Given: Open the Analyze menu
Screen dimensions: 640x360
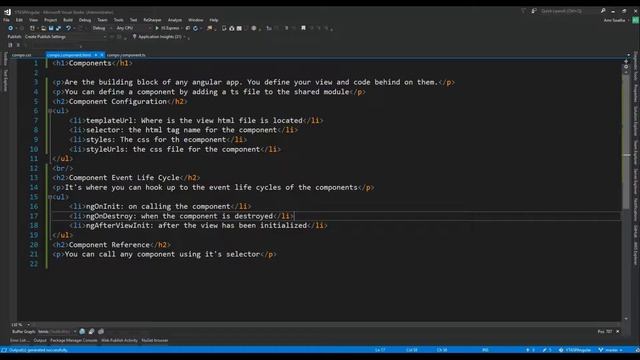Looking at the screenshot, I should [x=175, y=20].
